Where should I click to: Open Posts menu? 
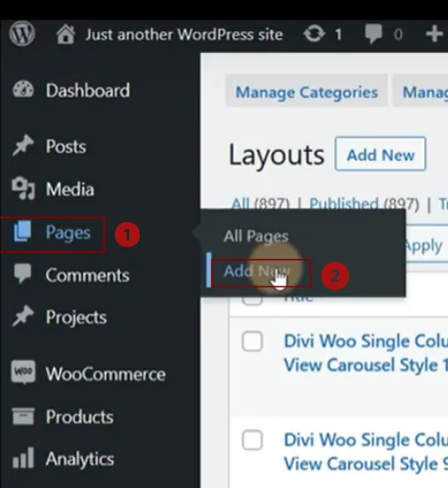pyautogui.click(x=66, y=146)
